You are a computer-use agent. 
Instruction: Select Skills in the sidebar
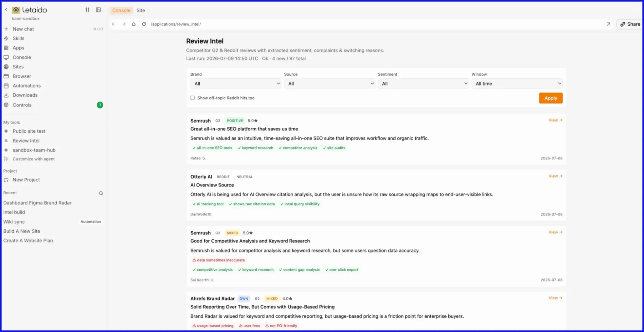tap(18, 38)
